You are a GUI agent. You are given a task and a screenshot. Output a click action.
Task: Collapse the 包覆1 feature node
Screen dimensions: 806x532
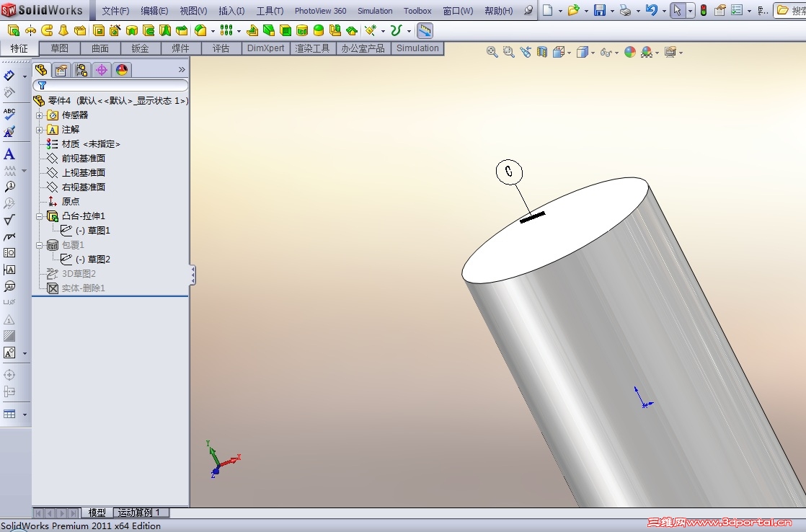(x=39, y=245)
